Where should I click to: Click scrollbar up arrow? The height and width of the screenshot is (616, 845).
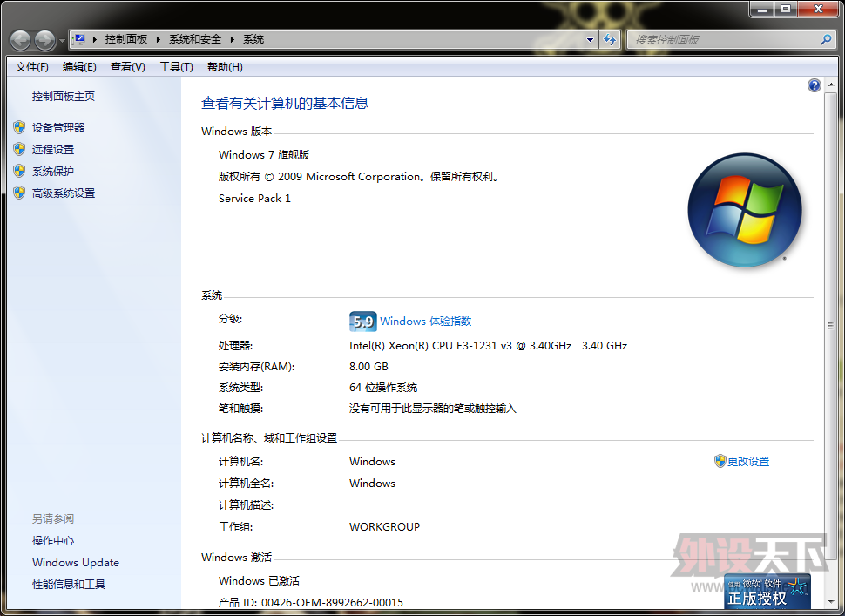click(x=830, y=85)
